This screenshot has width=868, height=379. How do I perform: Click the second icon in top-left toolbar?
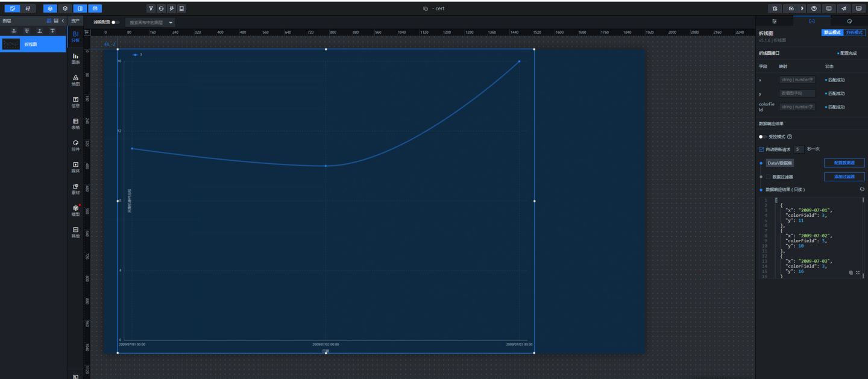coord(28,8)
